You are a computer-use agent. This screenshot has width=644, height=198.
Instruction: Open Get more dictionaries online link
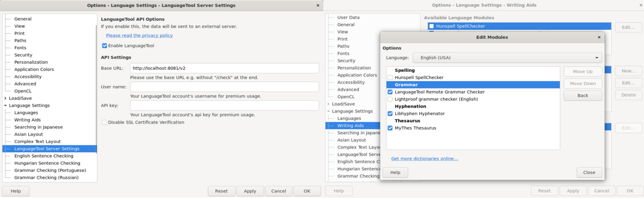pyautogui.click(x=425, y=159)
